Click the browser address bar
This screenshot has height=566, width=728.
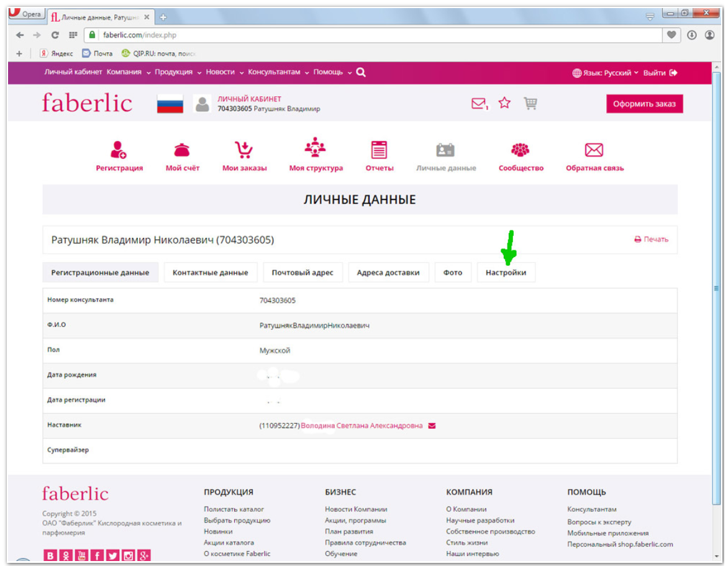[373, 35]
